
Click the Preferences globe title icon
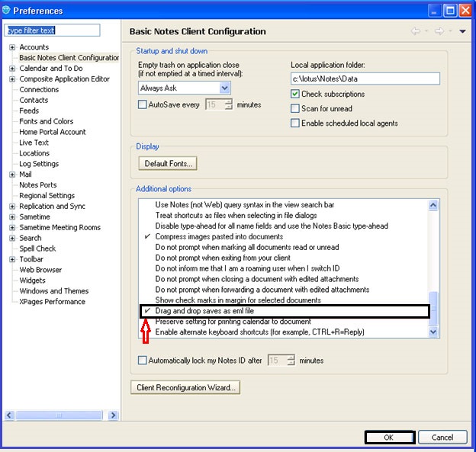click(6, 11)
